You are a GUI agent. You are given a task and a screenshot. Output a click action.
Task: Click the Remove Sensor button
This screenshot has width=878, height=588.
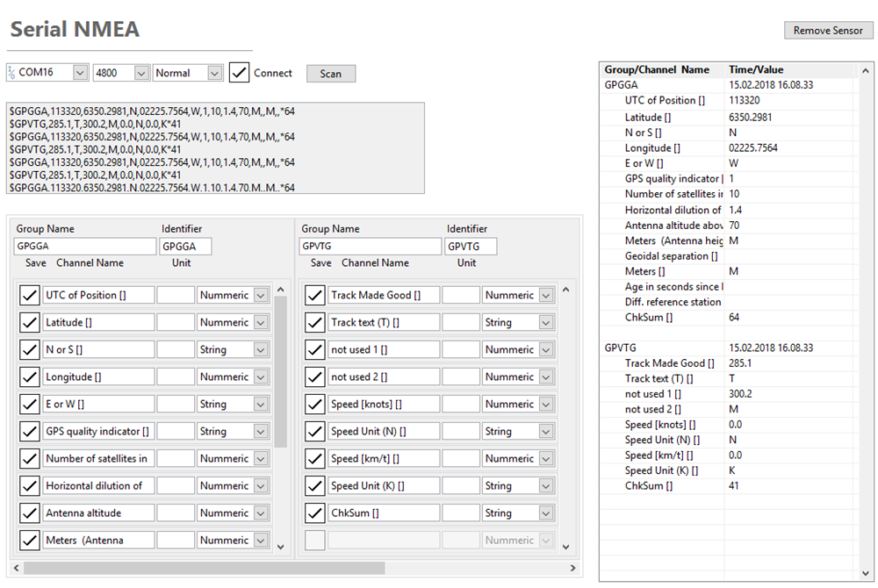point(828,30)
